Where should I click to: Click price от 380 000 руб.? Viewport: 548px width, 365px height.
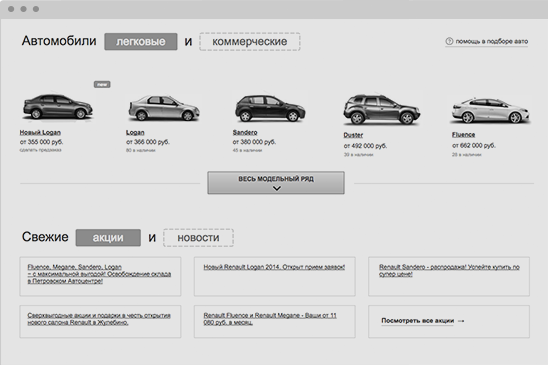(254, 142)
